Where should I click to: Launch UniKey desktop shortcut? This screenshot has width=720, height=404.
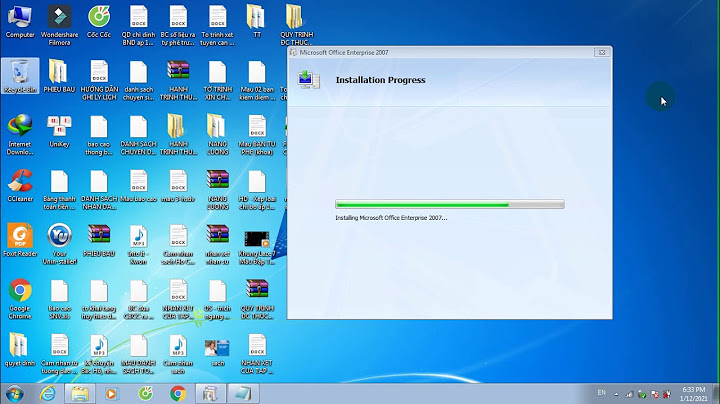(59, 131)
